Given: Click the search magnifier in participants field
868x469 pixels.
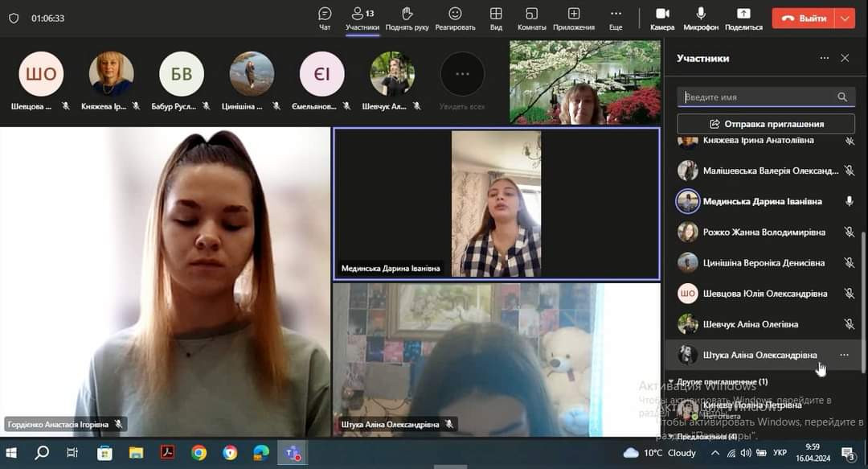Looking at the screenshot, I should 842,97.
